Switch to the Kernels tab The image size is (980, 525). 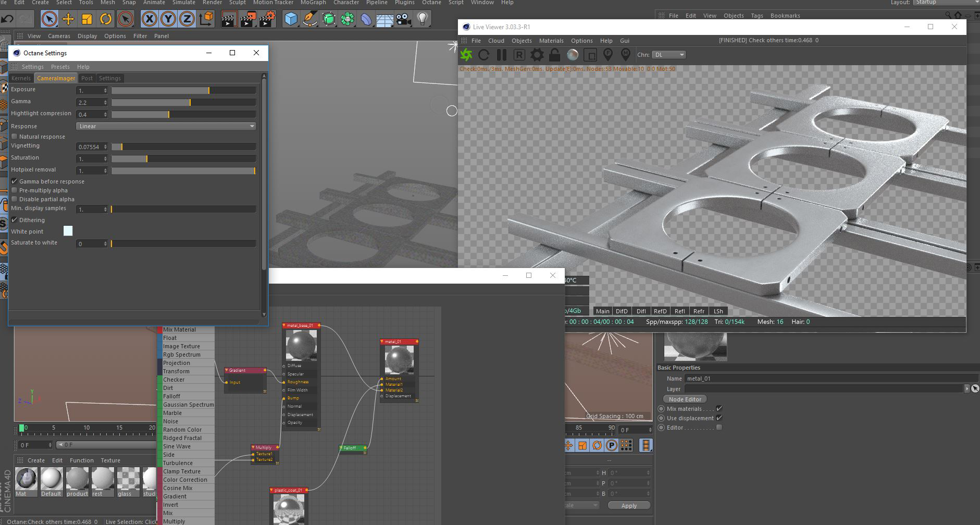pyautogui.click(x=21, y=78)
